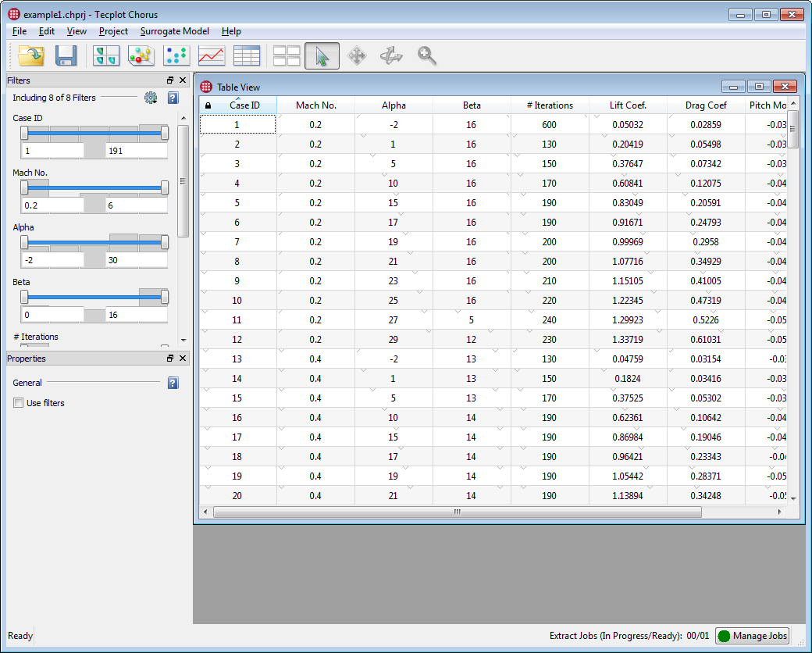Open line plot toolbar icon
Image resolution: width=812 pixels, height=653 pixels.
click(x=212, y=55)
